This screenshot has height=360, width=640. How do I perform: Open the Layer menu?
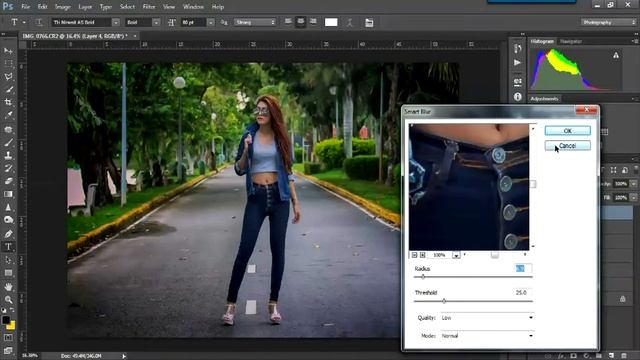[x=85, y=7]
